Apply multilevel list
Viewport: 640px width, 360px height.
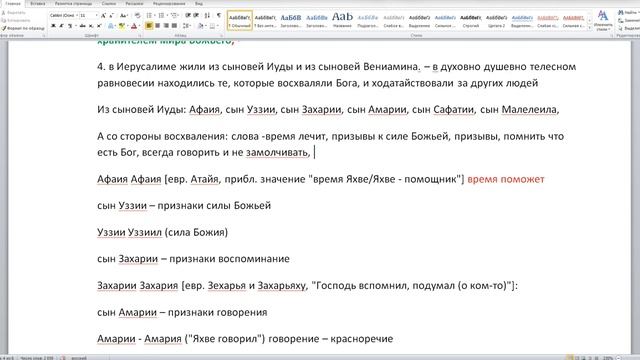click(x=175, y=16)
